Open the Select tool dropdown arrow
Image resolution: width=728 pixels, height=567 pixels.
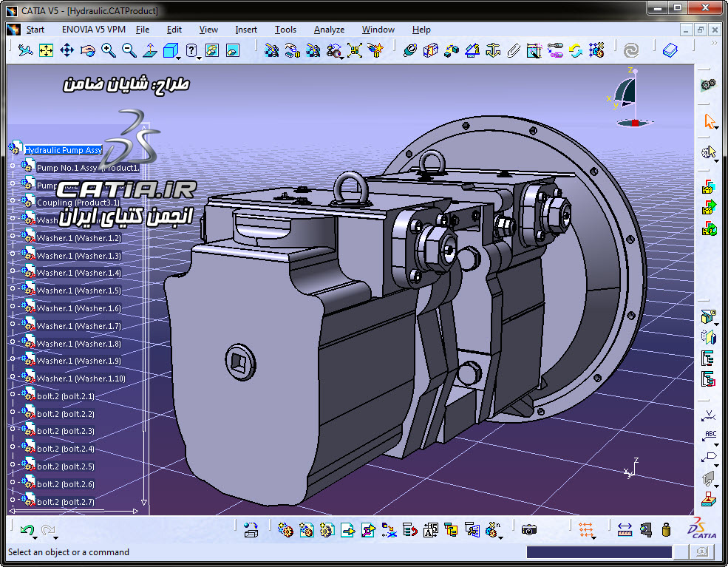coord(717,128)
